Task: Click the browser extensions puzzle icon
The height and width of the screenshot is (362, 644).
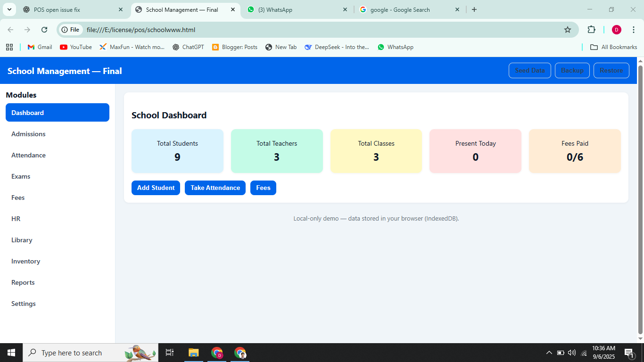Action: tap(591, 29)
